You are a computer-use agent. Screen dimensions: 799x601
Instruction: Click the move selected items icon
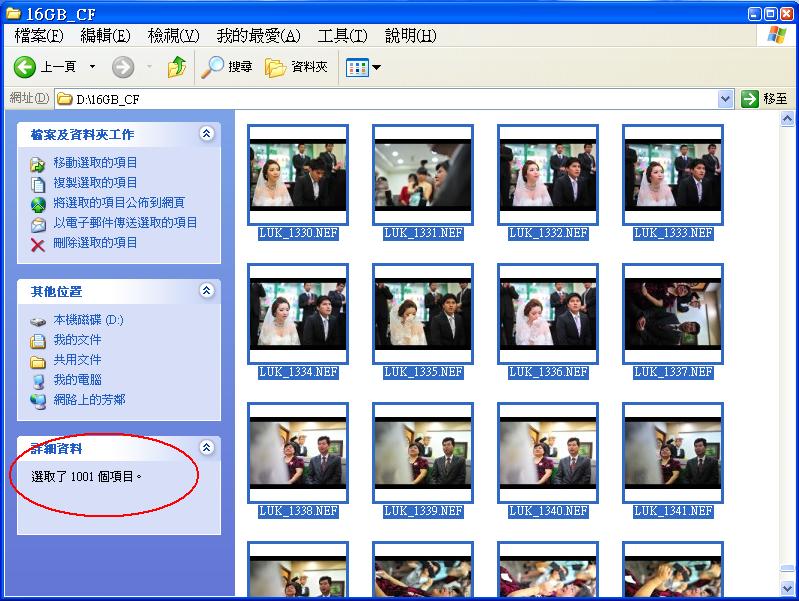pyautogui.click(x=38, y=164)
